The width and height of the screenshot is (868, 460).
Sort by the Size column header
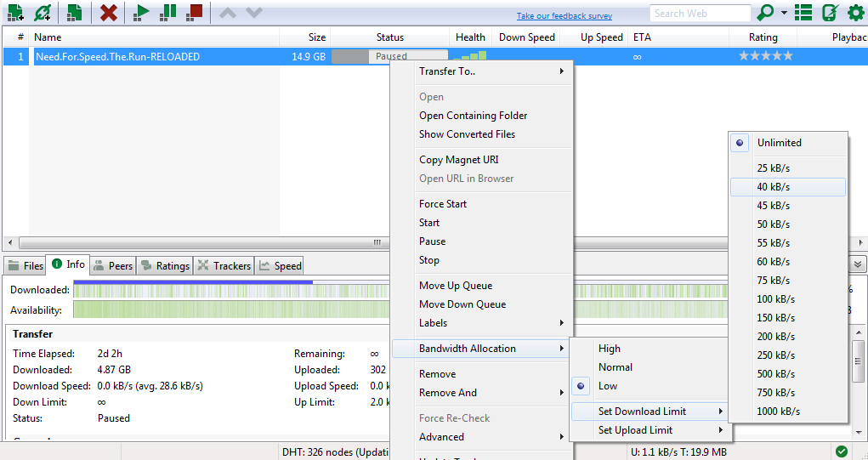(x=305, y=37)
